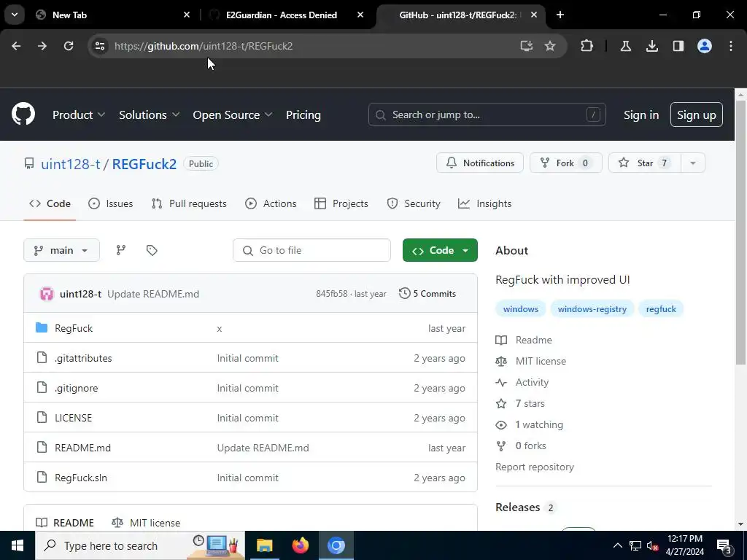Open the main branch selector
Viewport: 747px width, 560px height.
pyautogui.click(x=61, y=250)
